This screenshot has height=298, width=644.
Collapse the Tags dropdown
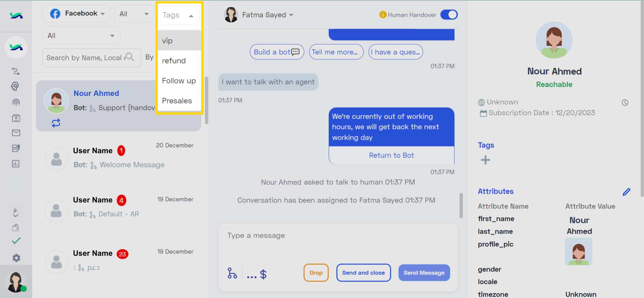click(178, 15)
